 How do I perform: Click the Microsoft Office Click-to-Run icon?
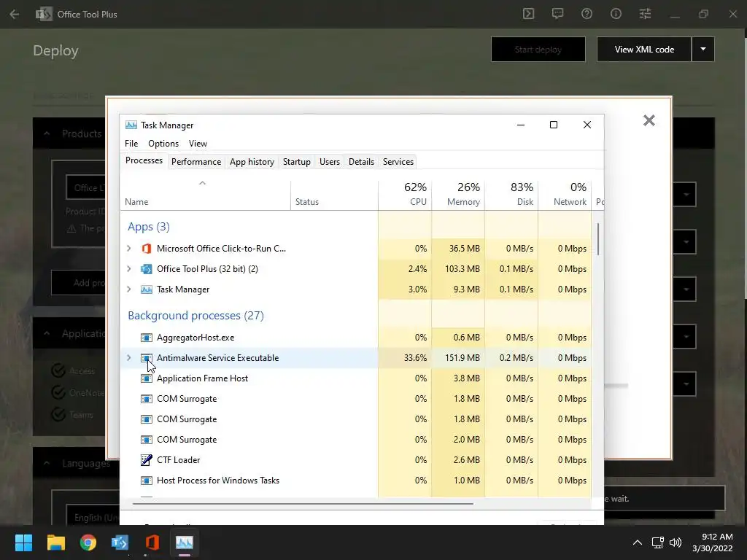[x=146, y=249]
